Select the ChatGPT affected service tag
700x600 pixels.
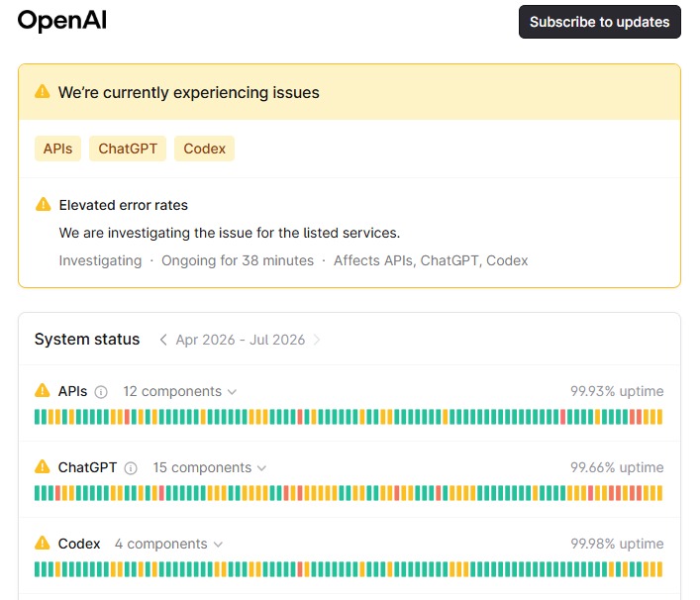pyautogui.click(x=128, y=149)
